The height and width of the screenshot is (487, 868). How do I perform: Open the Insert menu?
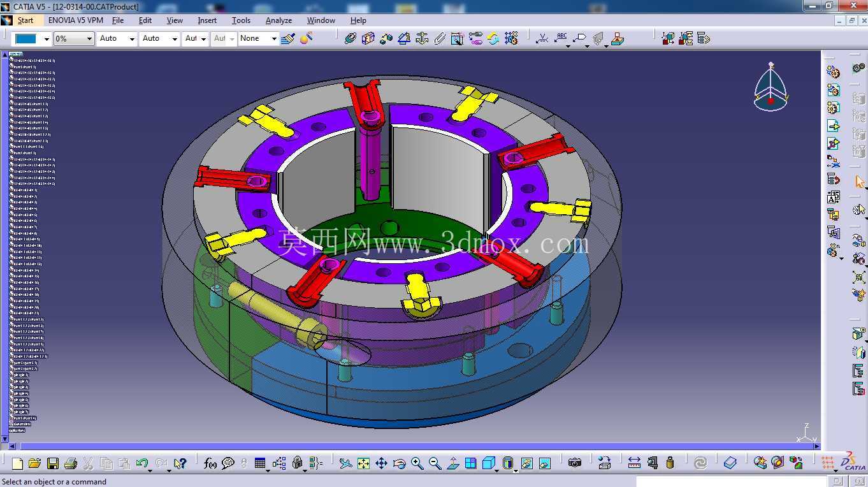207,20
